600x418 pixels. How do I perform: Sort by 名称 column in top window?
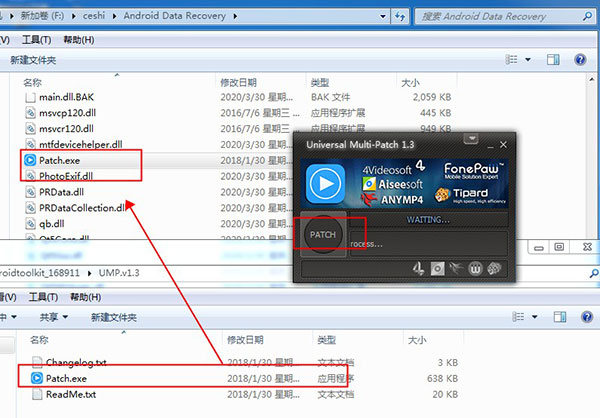[32, 82]
